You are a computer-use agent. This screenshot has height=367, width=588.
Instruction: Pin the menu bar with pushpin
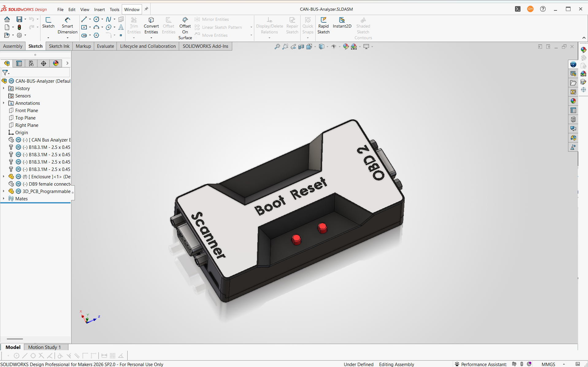pyautogui.click(x=147, y=9)
